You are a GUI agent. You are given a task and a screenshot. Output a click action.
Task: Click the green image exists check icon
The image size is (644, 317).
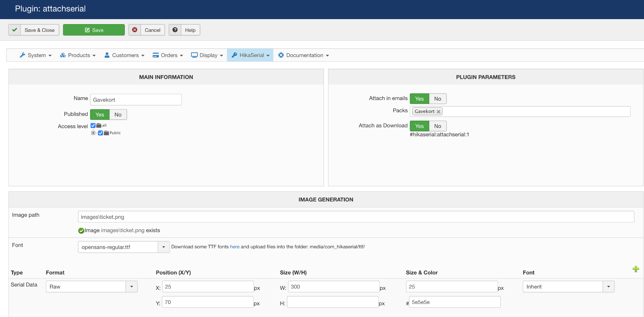pyautogui.click(x=81, y=231)
